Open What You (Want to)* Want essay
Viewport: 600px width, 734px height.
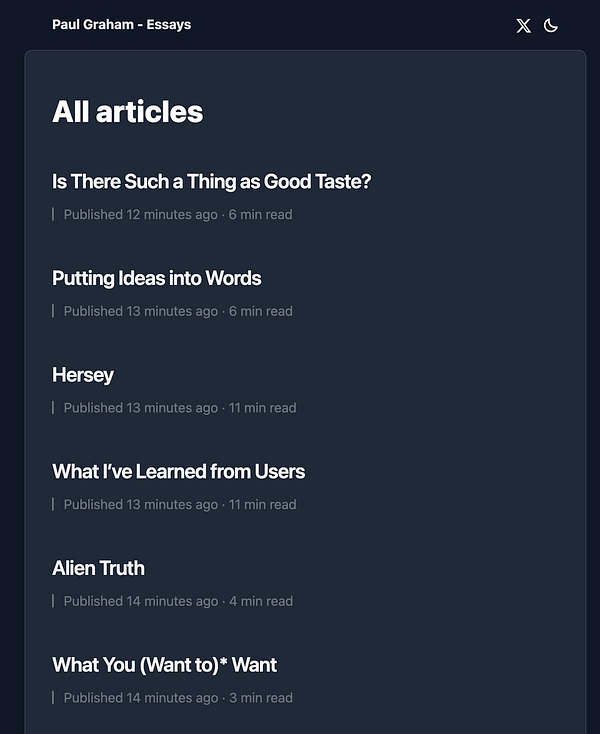click(164, 665)
